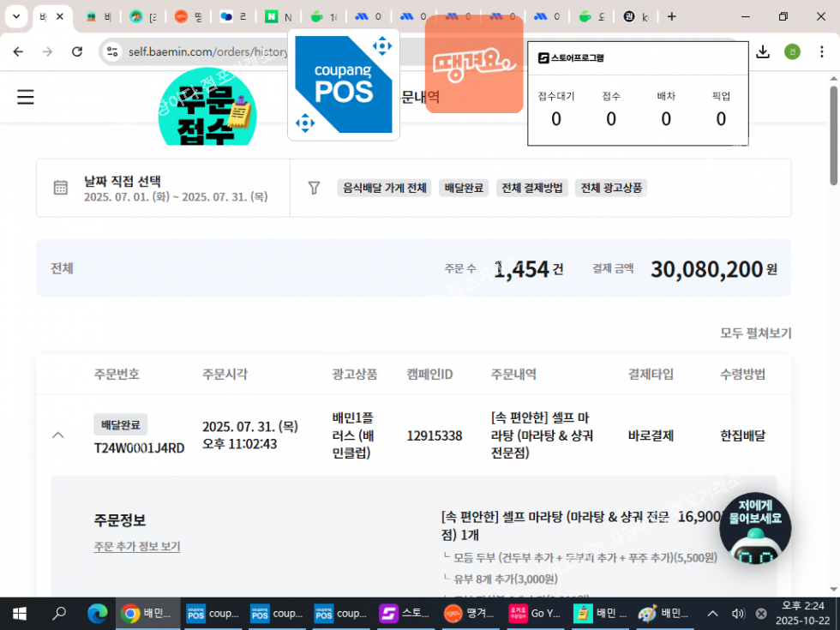This screenshot has width=840, height=630.
Task: Select the 배달완료 filter chip
Action: 464,188
